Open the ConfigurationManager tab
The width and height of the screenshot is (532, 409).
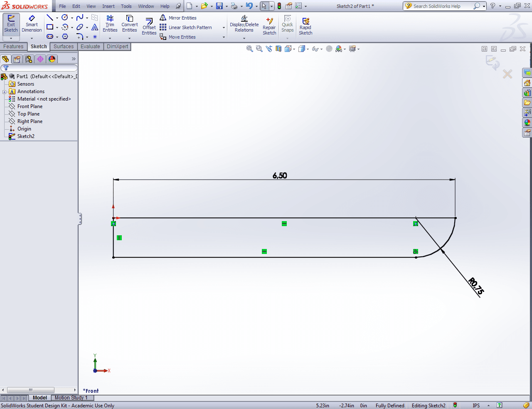29,59
